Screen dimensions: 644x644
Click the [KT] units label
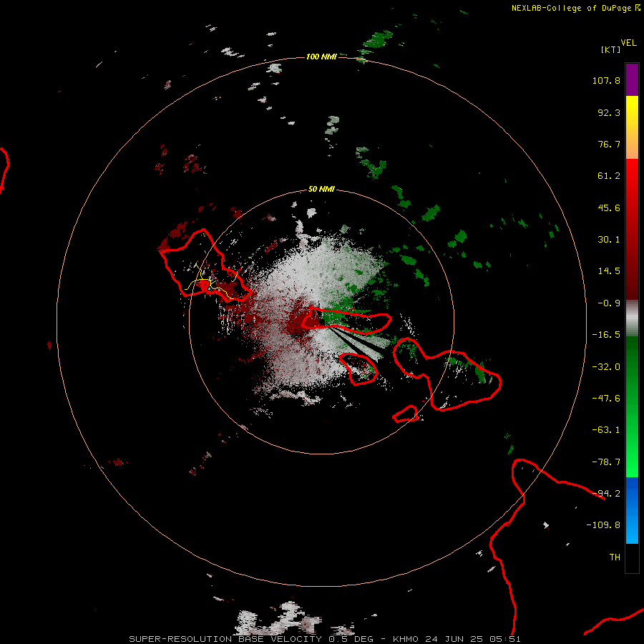(x=610, y=49)
